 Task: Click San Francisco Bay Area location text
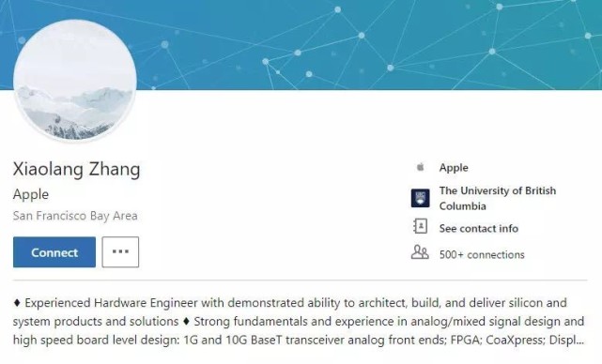75,216
